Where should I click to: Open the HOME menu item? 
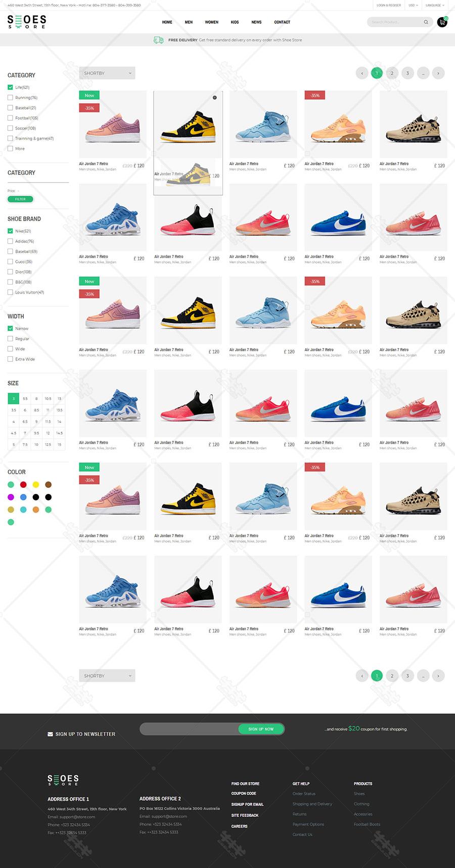pos(167,22)
